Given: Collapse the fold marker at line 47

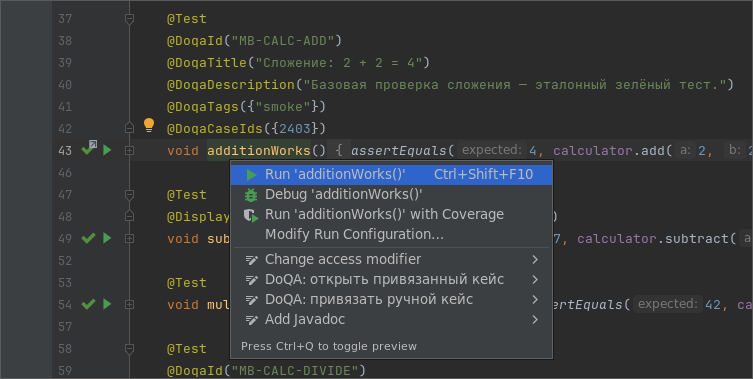Looking at the screenshot, I should (129, 195).
